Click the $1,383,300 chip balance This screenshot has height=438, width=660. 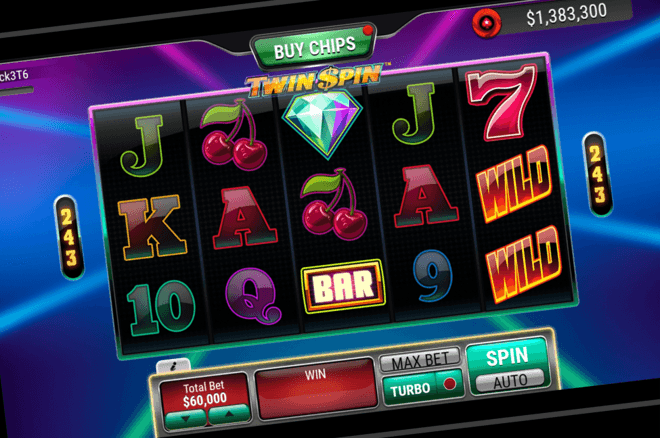point(567,15)
